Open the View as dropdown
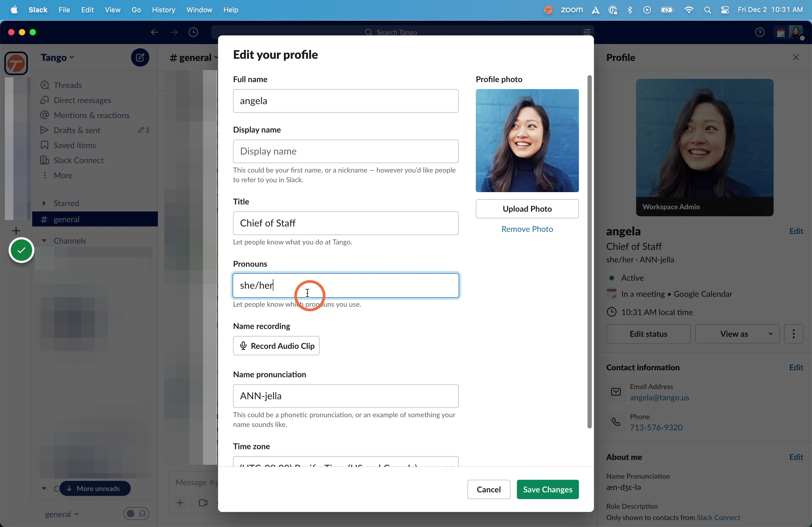The height and width of the screenshot is (527, 812). pyautogui.click(x=737, y=334)
